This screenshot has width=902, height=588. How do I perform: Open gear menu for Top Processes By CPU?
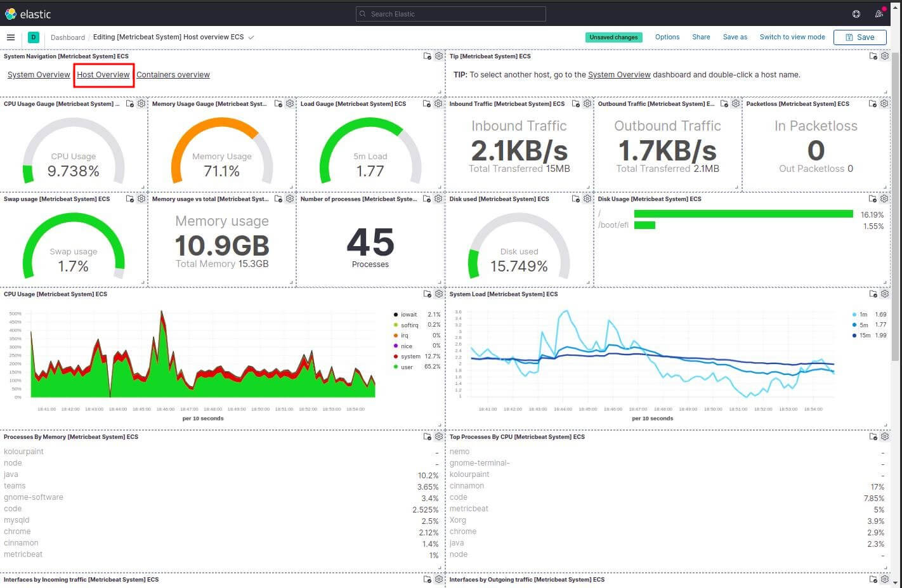click(884, 437)
